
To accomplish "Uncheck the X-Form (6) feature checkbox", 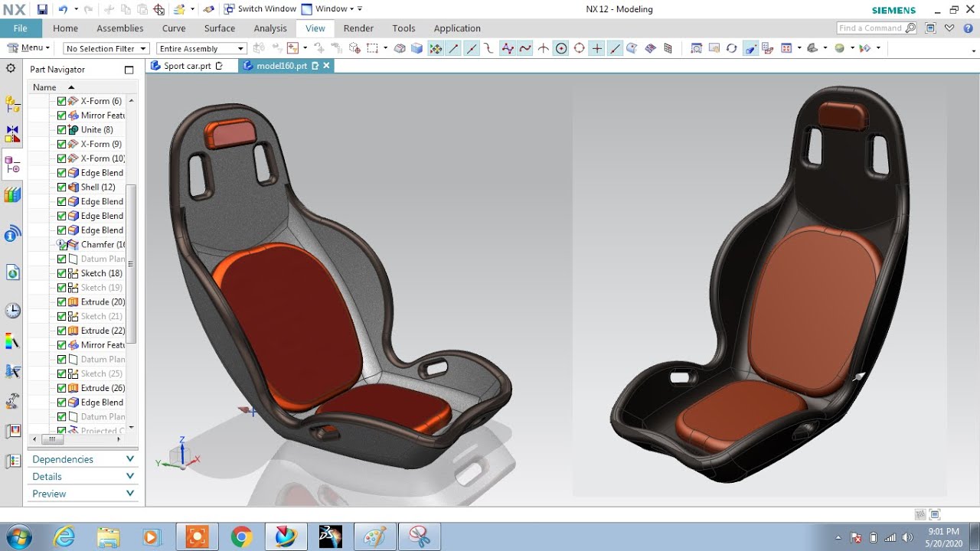I will click(62, 101).
